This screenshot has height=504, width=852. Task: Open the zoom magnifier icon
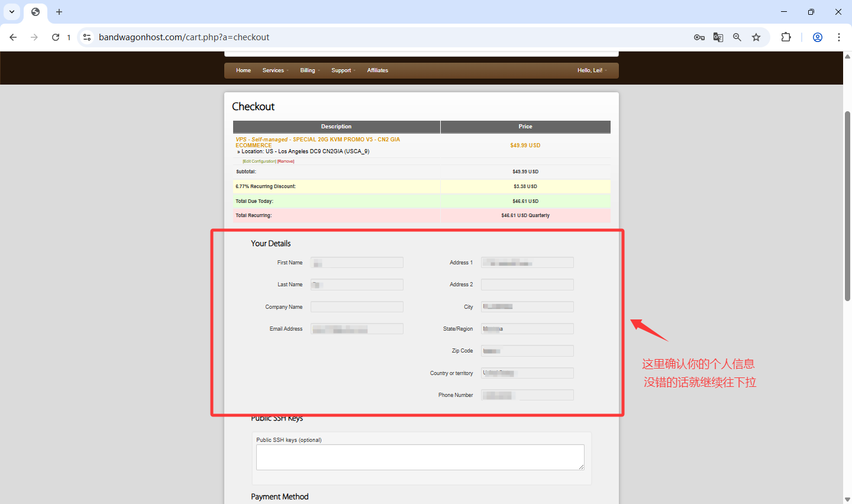[x=737, y=37]
